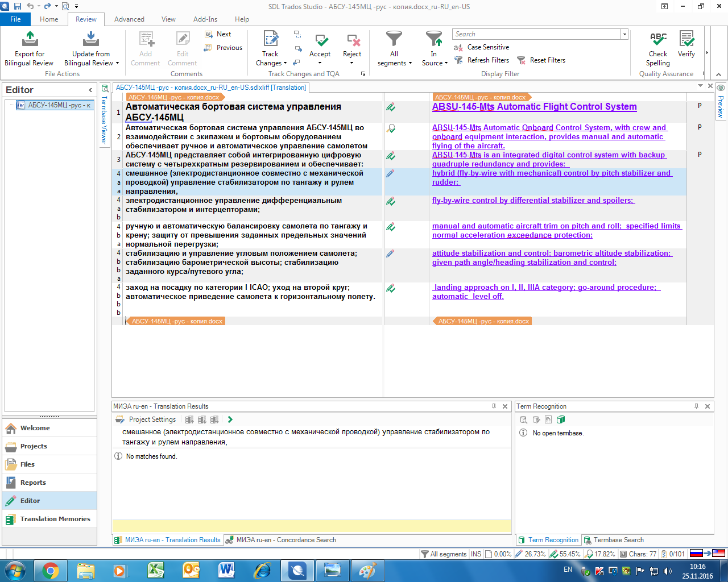Switch to the Home ribbon tab
Image resolution: width=728 pixels, height=582 pixels.
pyautogui.click(x=49, y=19)
